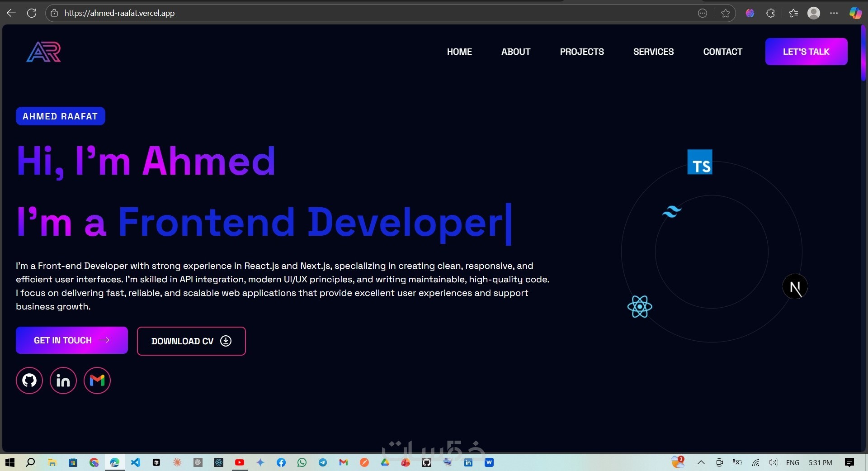Click the LET'S TALK button
Screen dimensions: 868x471
806,52
